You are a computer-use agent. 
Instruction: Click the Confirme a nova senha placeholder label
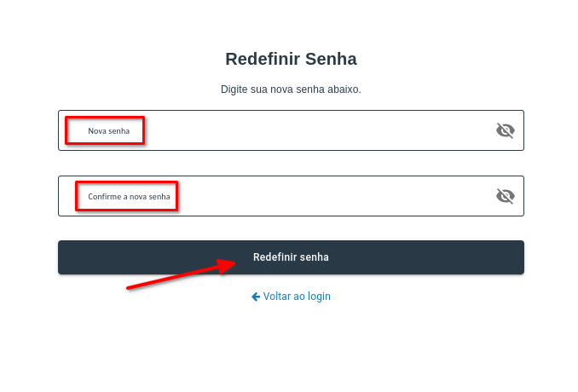(129, 197)
